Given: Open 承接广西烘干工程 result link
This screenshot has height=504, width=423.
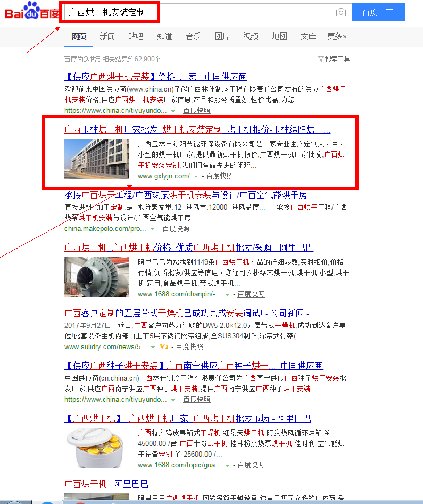Looking at the screenshot, I should point(186,195).
